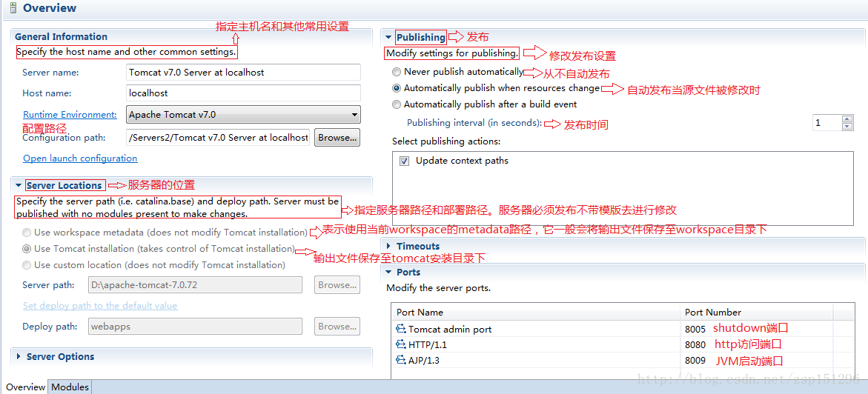
Task: Toggle the Update context paths checkbox
Action: click(x=405, y=161)
